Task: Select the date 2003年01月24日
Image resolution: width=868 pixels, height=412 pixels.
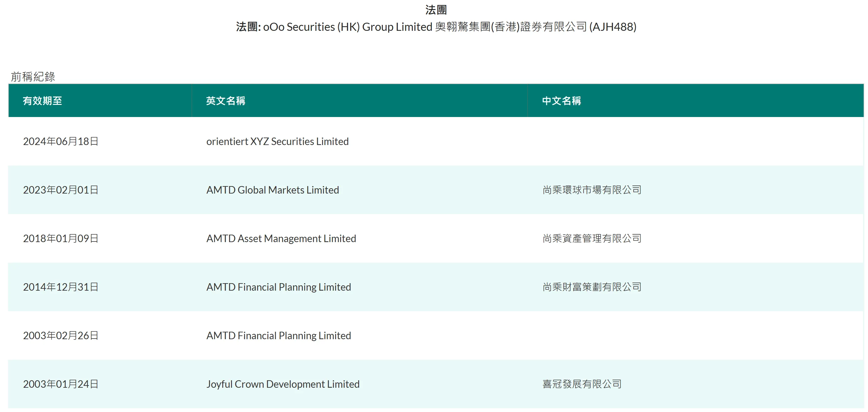Action: point(61,384)
